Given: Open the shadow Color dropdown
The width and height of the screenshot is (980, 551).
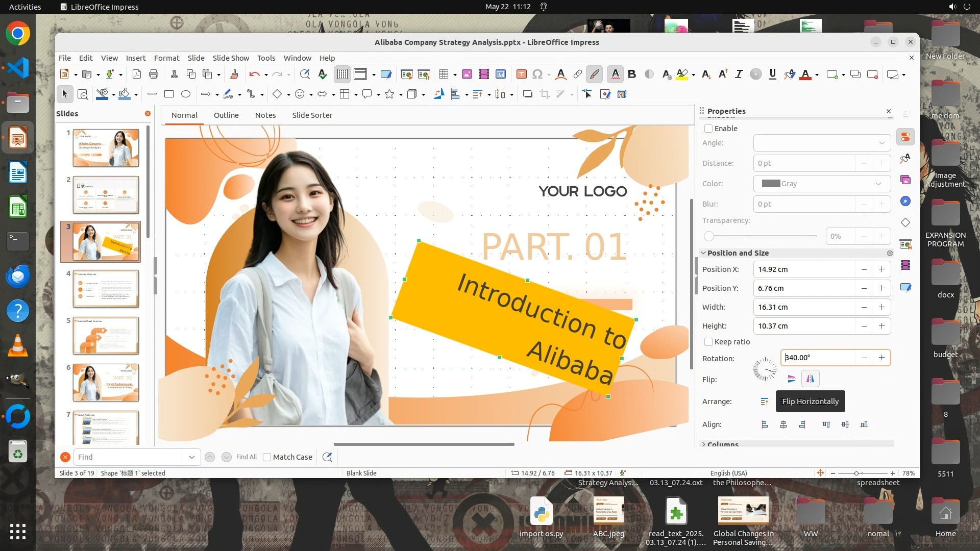Looking at the screenshot, I should coord(822,184).
